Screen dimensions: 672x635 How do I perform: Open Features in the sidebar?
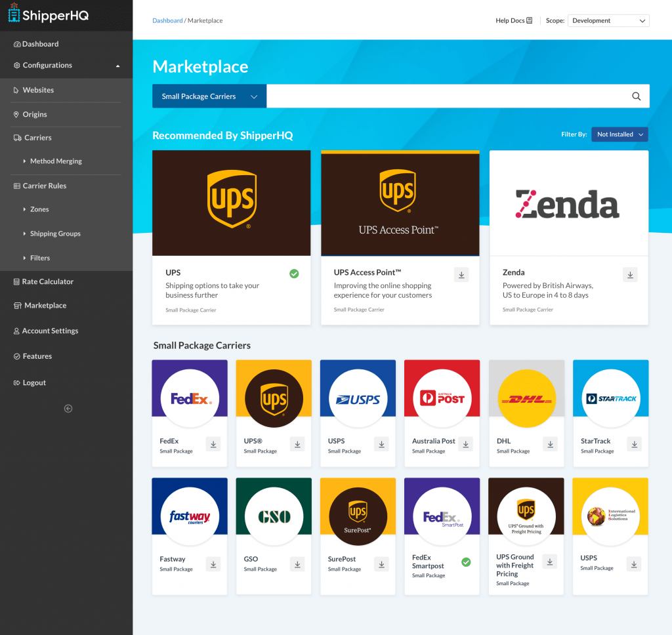click(x=33, y=356)
